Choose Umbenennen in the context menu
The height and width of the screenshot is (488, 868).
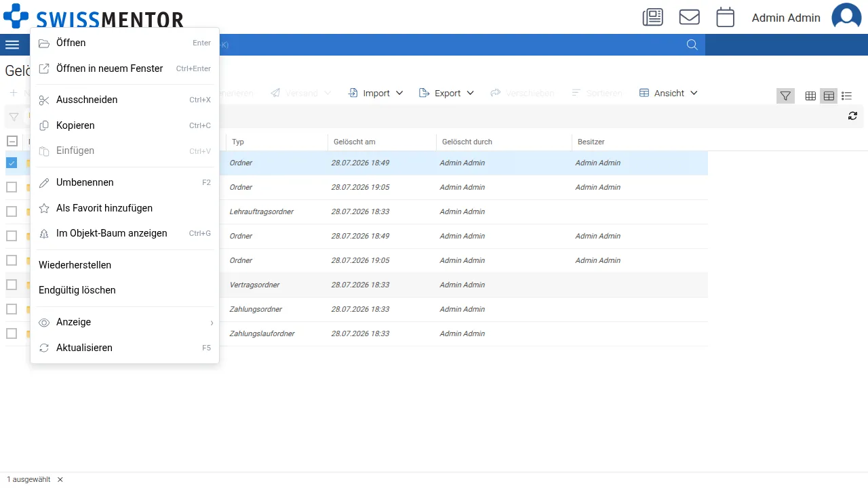125,183
